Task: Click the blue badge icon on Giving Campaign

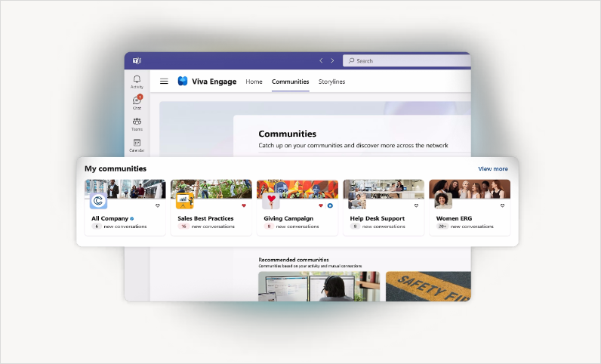Action: pos(330,205)
